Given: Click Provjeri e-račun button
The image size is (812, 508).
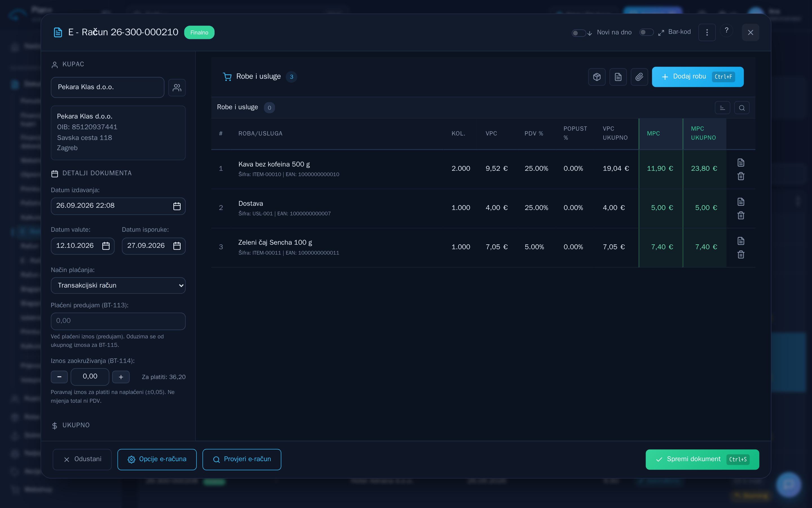Looking at the screenshot, I should 242,459.
